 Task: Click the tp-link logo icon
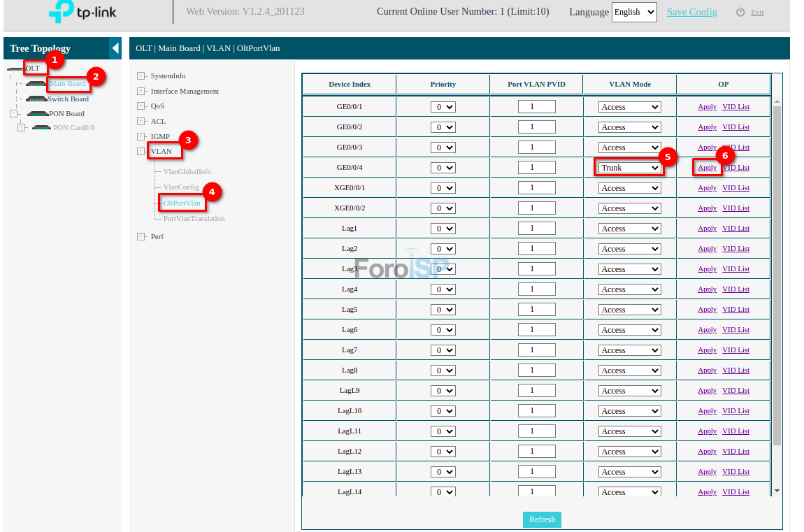point(62,11)
